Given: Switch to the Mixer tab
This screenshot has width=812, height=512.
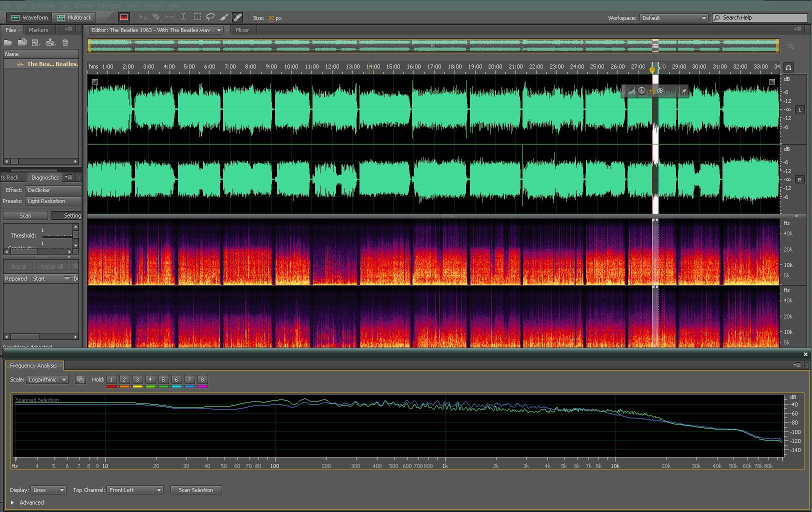Looking at the screenshot, I should point(242,30).
